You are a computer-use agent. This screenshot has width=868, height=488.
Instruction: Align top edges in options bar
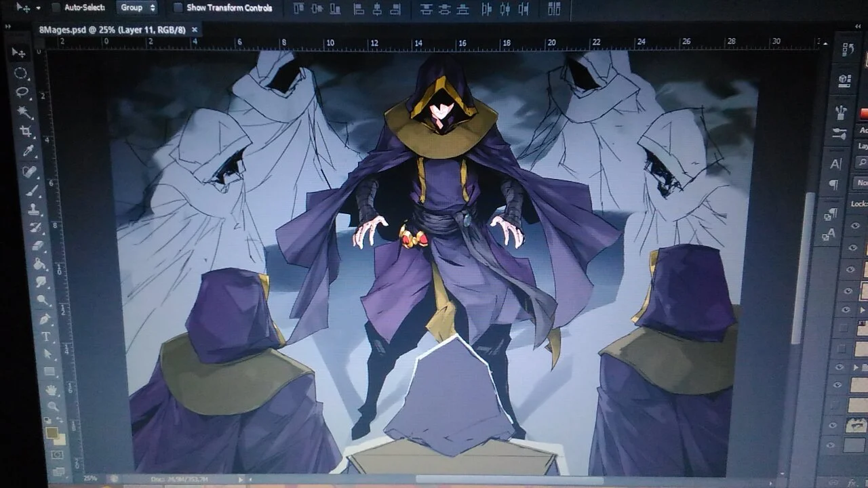coord(298,9)
